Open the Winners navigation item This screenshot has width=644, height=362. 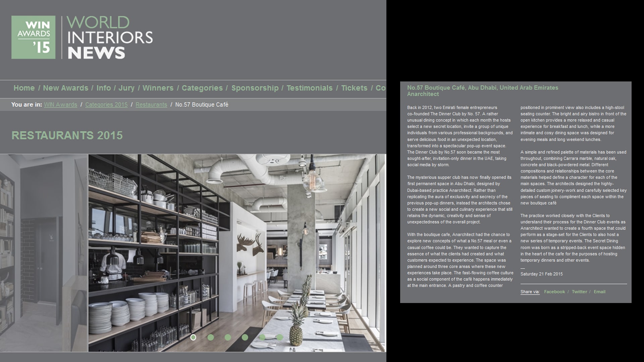(158, 88)
